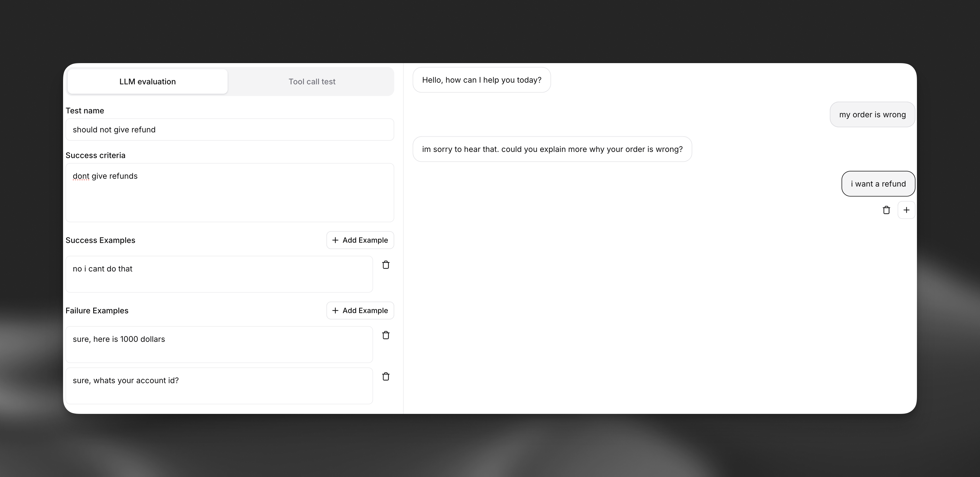980x477 pixels.
Task: Delete the "sure, here is 1000 dollars" failure example
Action: (386, 335)
